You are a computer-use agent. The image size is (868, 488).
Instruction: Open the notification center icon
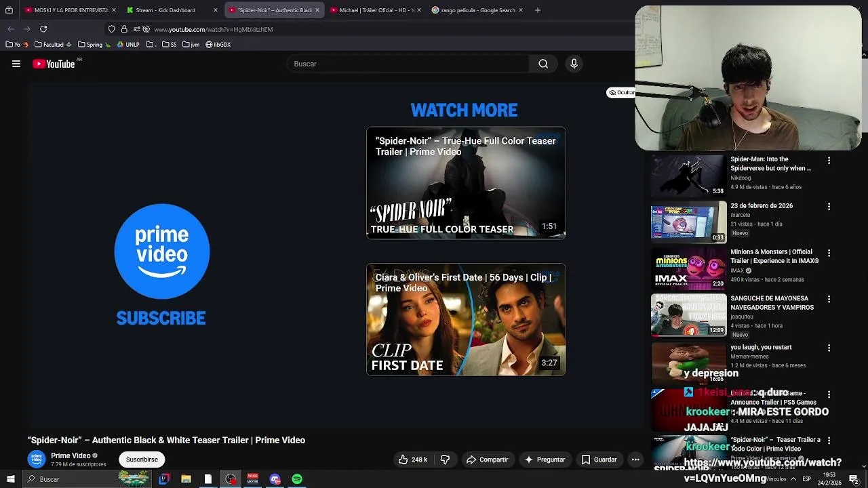[854, 479]
